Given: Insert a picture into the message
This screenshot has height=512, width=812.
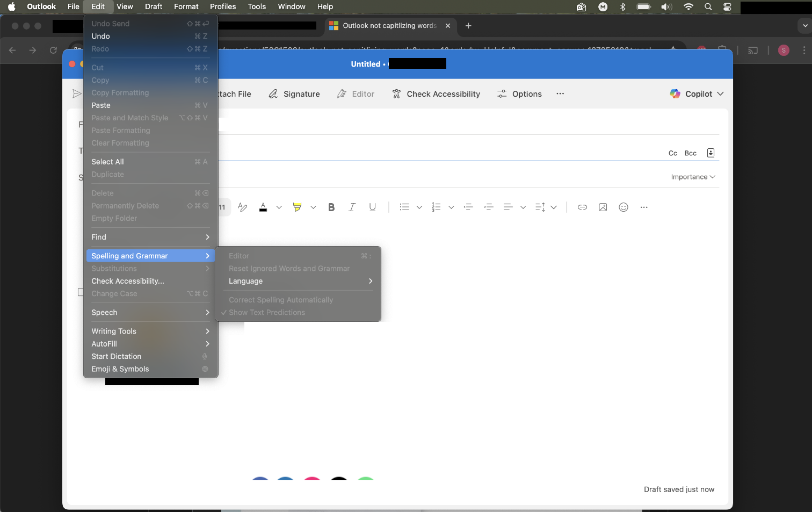Looking at the screenshot, I should click(x=603, y=207).
